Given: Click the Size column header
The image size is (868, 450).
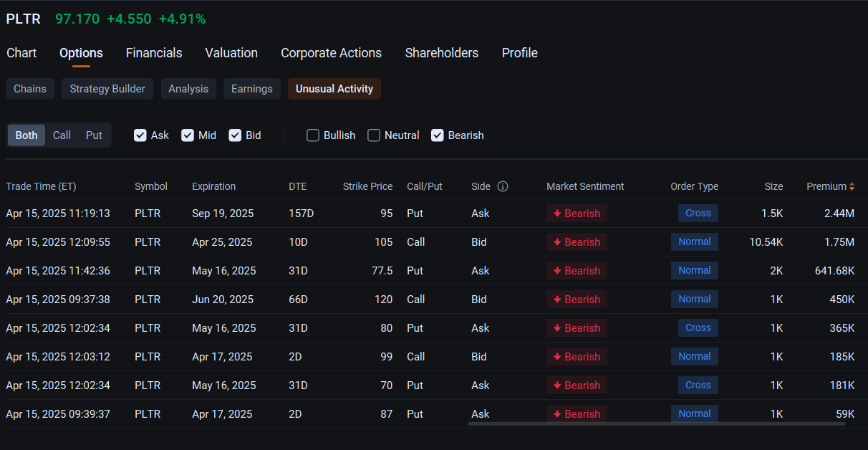Looking at the screenshot, I should (773, 186).
